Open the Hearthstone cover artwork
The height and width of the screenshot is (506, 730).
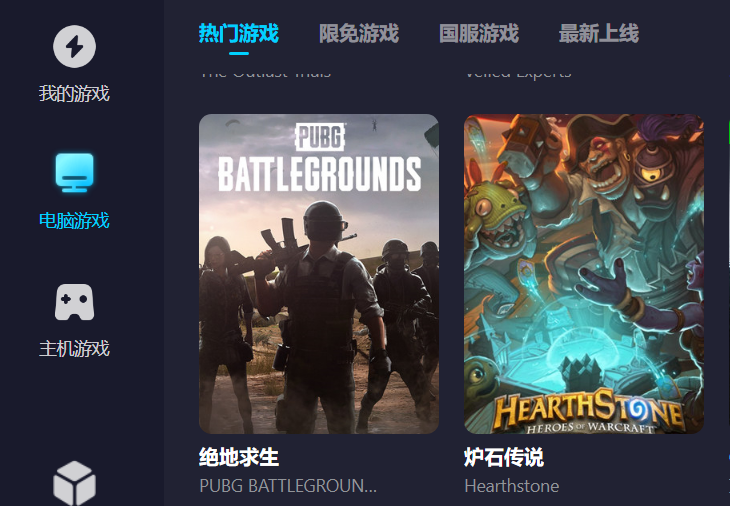pos(584,274)
